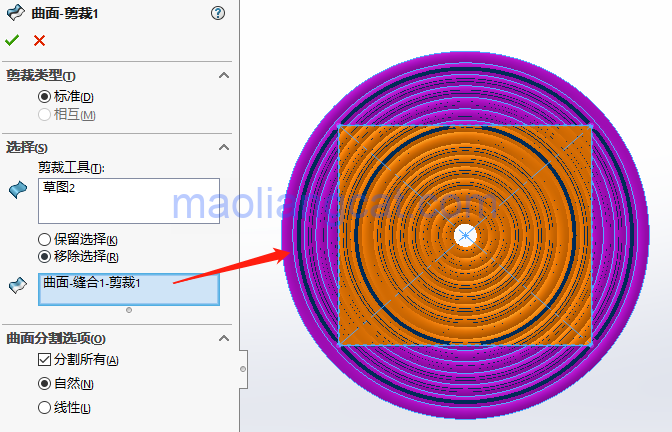The width and height of the screenshot is (672, 432).
Task: Click the panel collapse handle on the divider
Action: coord(243,369)
